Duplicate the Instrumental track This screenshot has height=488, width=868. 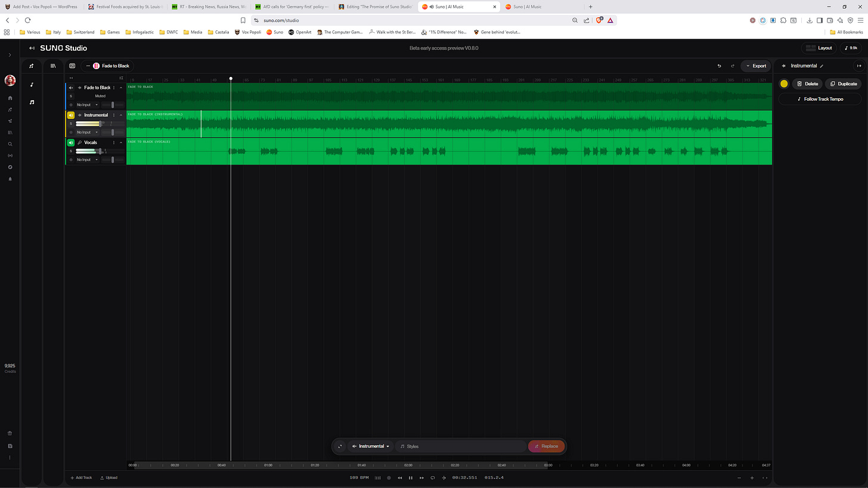pyautogui.click(x=844, y=84)
